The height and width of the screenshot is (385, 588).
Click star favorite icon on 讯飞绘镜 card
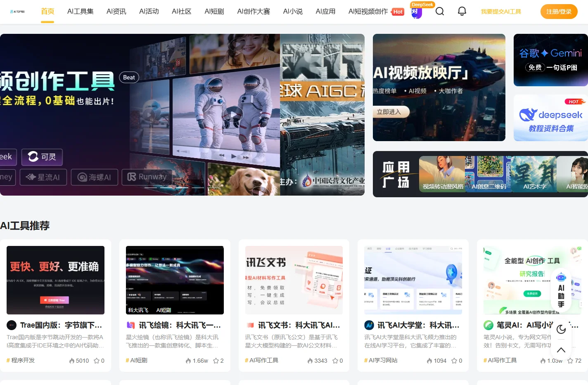[x=216, y=361]
